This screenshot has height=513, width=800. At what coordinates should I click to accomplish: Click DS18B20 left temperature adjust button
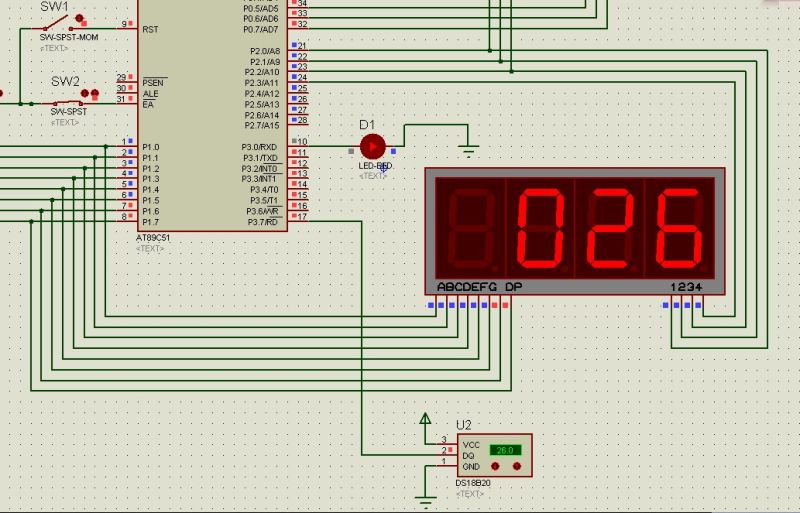point(495,466)
